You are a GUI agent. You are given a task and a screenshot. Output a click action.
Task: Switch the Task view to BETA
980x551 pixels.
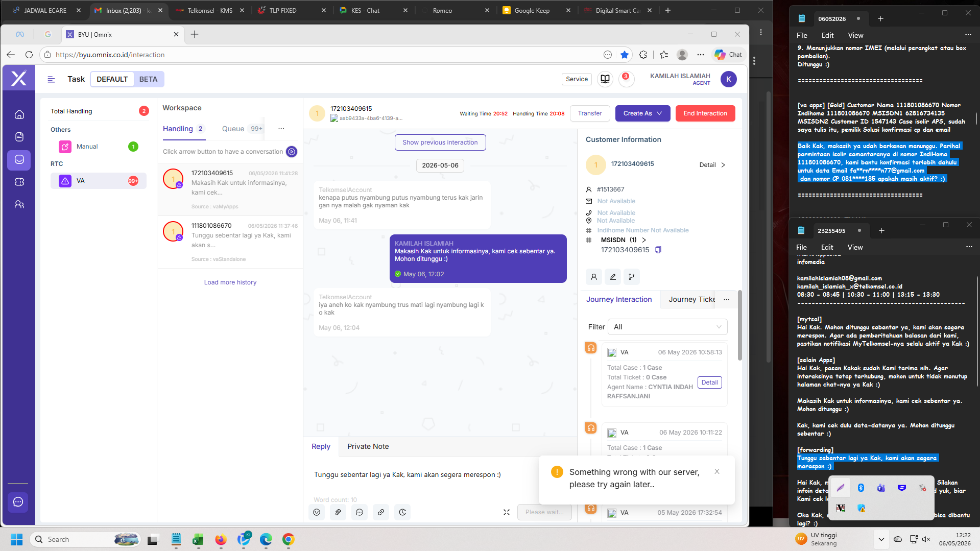point(148,79)
